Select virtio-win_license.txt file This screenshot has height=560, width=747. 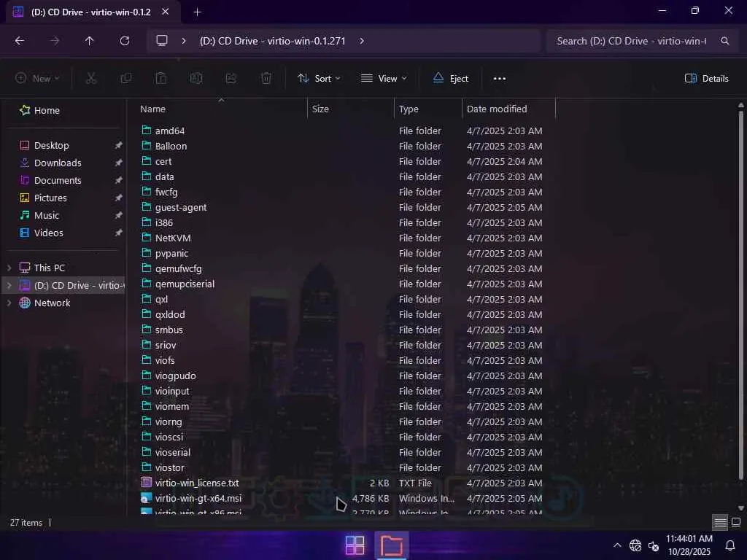click(197, 483)
